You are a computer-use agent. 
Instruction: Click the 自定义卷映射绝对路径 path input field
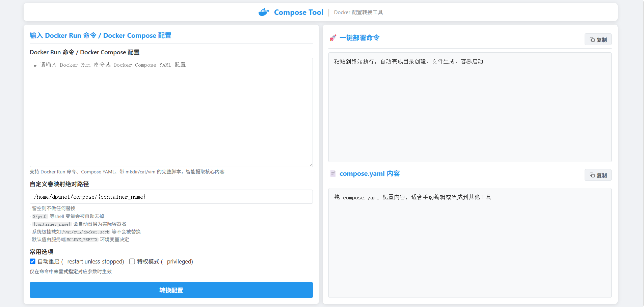pos(171,197)
